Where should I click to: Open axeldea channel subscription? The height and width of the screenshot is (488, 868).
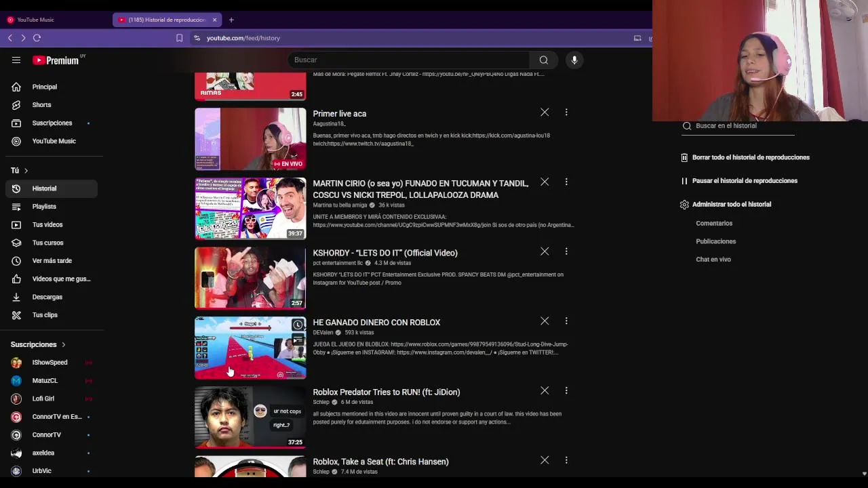[x=52, y=453]
